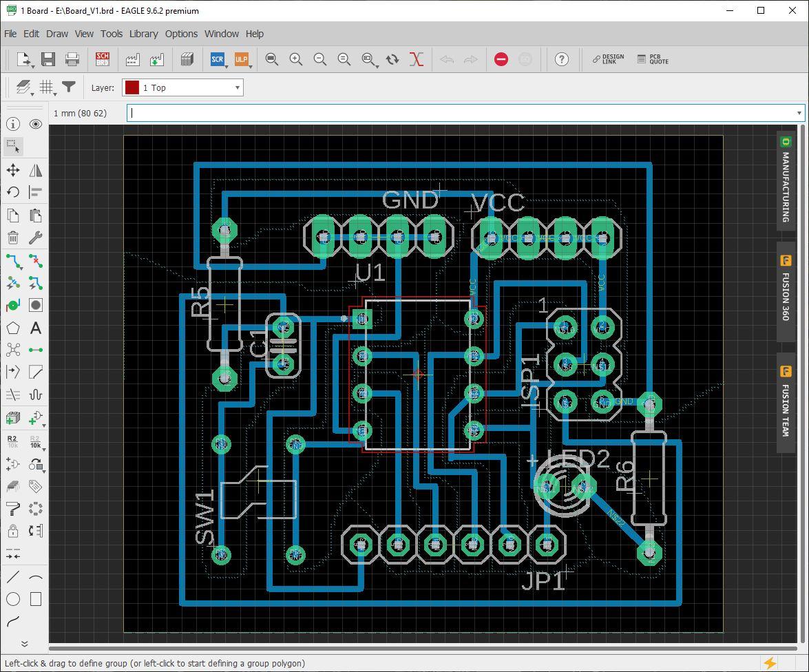Click the red Stop command button
The height and width of the screenshot is (672, 809).
[x=501, y=59]
